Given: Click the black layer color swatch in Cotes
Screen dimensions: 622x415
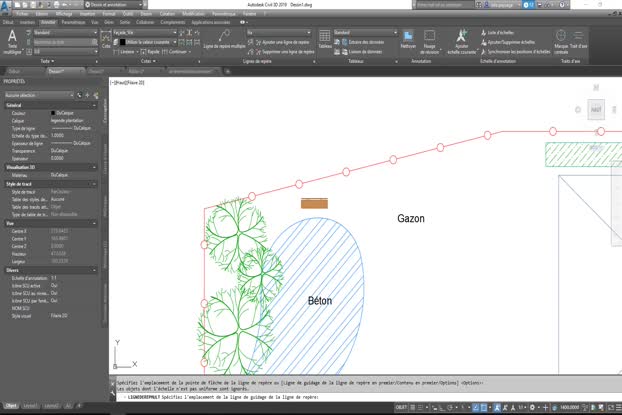Looking at the screenshot, I should click(123, 42).
